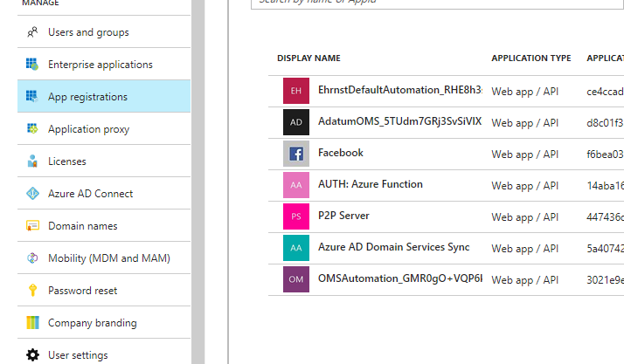Click application ID starting d8c01f3
This screenshot has height=364, width=624.
(x=605, y=123)
